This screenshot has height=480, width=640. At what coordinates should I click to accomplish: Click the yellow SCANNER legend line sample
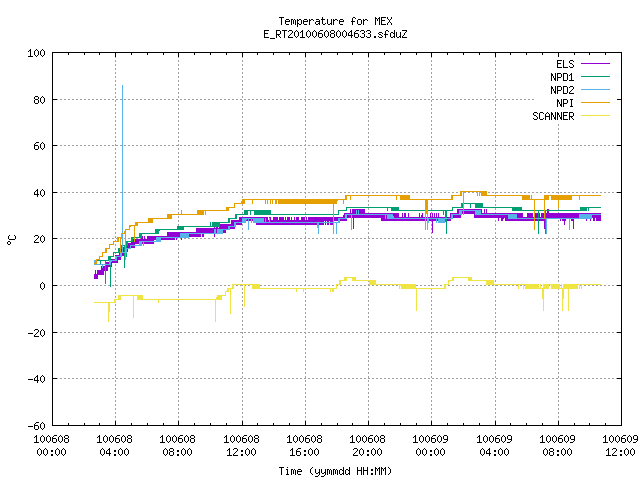(x=595, y=116)
